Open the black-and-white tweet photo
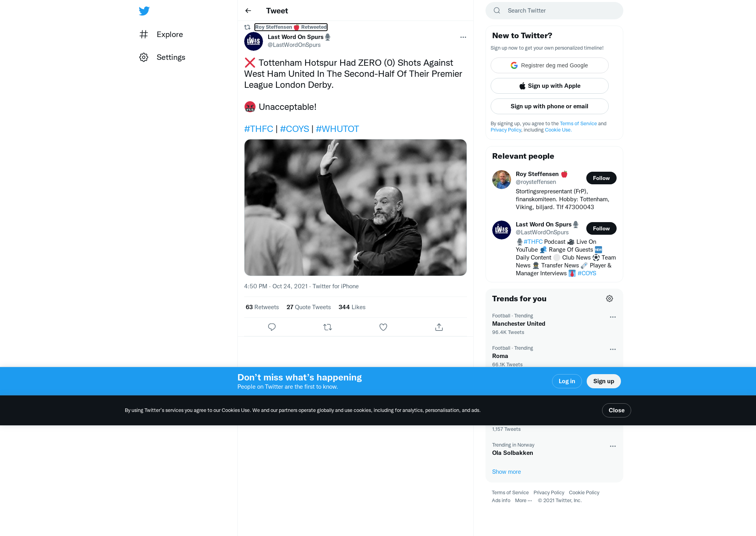This screenshot has height=536, width=756. pyautogui.click(x=356, y=208)
